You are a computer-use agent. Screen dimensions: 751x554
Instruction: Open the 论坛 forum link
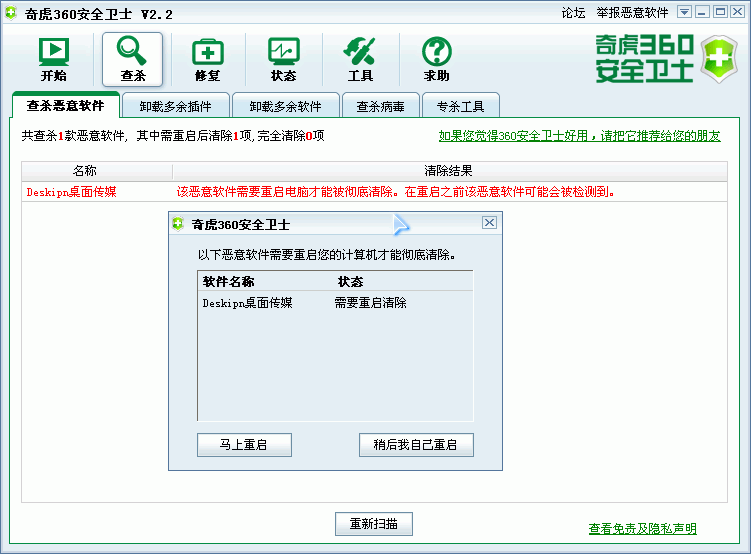pos(573,13)
